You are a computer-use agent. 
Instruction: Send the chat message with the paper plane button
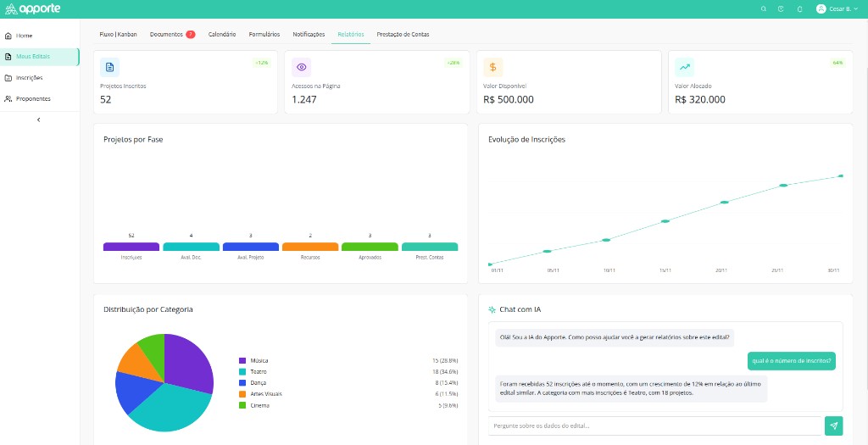pyautogui.click(x=834, y=426)
